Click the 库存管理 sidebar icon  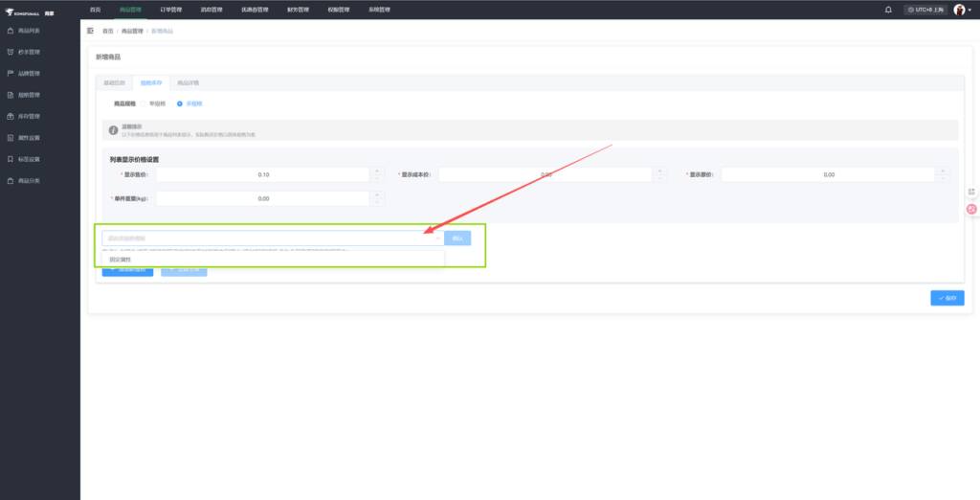pyautogui.click(x=11, y=117)
